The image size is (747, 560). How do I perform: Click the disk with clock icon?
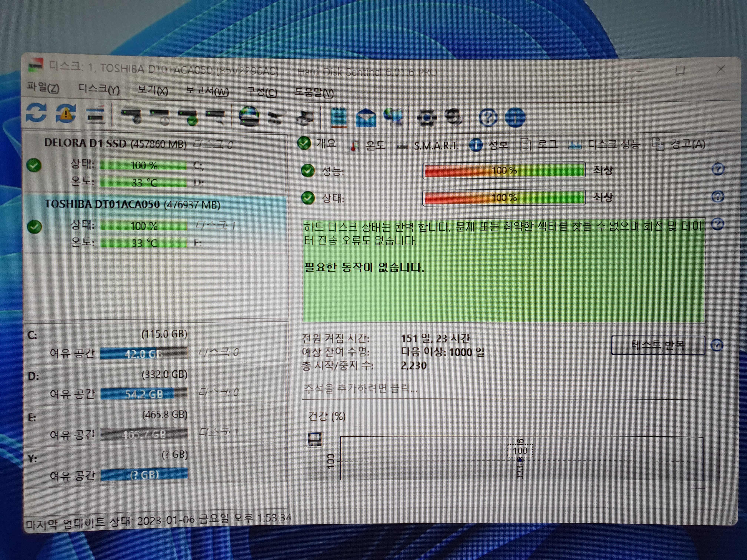(x=159, y=116)
